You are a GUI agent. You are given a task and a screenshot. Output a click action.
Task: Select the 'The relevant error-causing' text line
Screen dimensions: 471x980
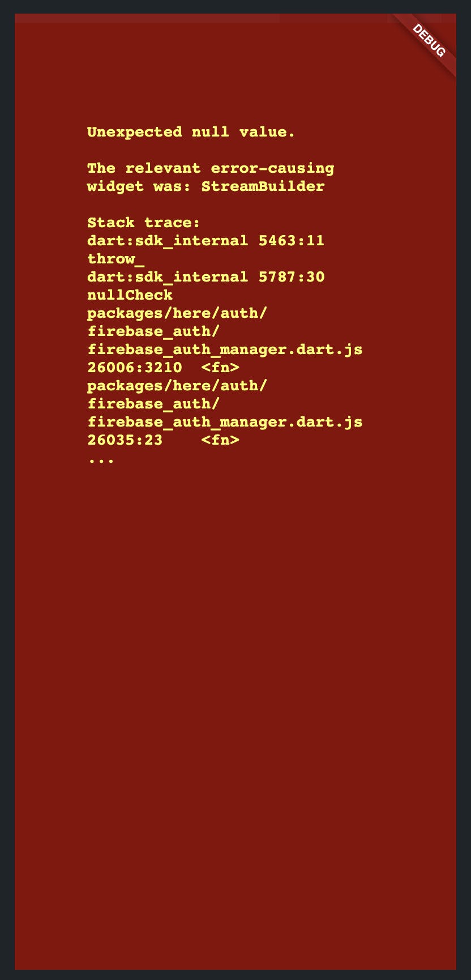211,168
